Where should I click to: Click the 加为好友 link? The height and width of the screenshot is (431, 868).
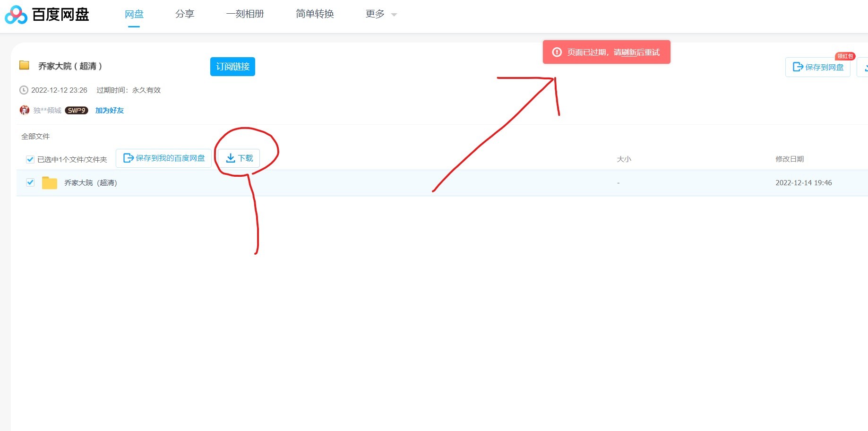click(110, 110)
